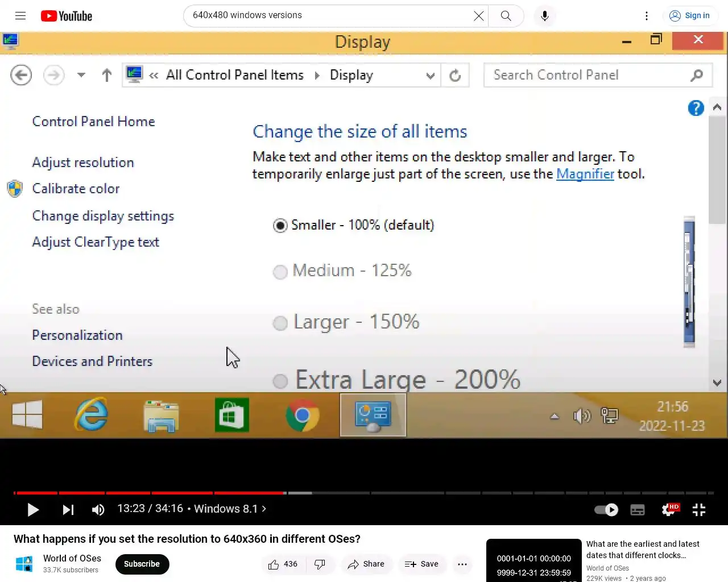
Task: Exit full screen mode
Action: (x=699, y=510)
